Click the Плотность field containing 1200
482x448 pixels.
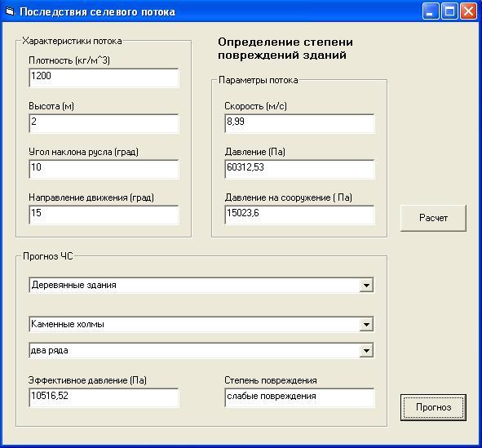coord(104,78)
